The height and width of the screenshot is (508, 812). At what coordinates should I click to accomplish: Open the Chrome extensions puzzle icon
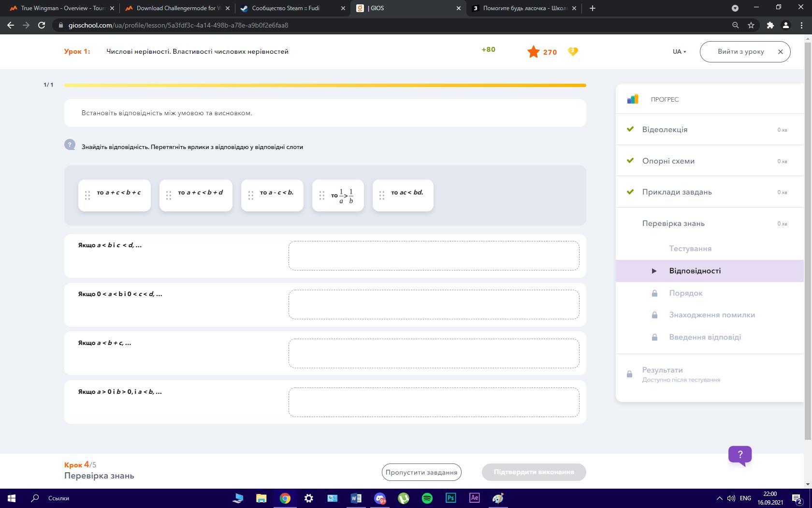pyautogui.click(x=770, y=25)
